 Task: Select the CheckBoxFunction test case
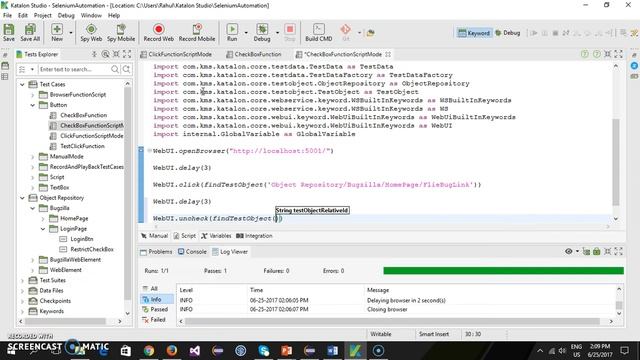point(83,115)
